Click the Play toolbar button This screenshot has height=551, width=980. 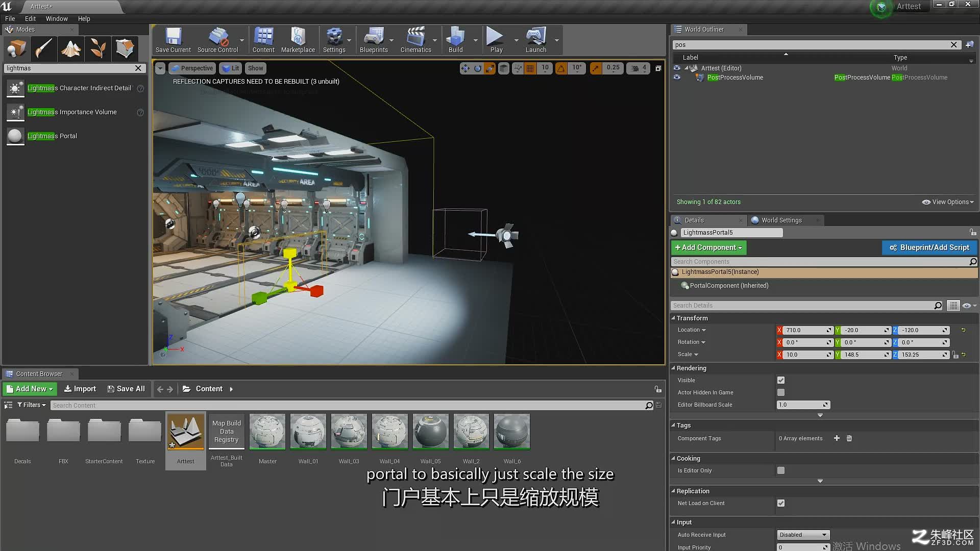point(496,40)
